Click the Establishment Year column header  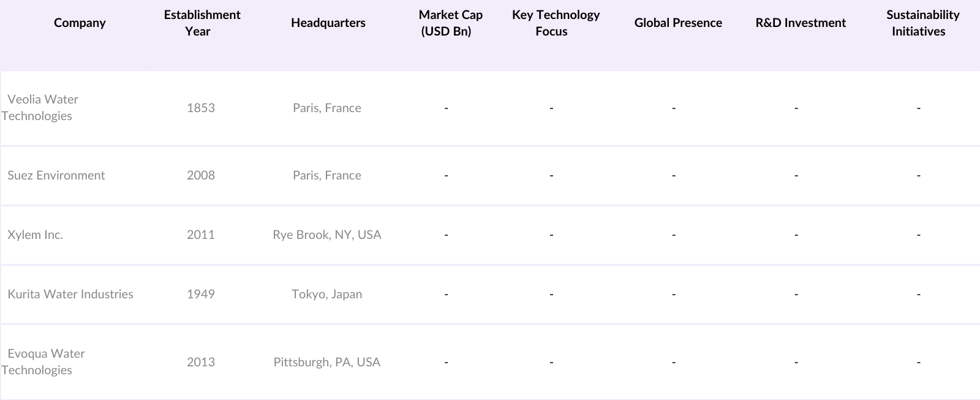point(202,23)
